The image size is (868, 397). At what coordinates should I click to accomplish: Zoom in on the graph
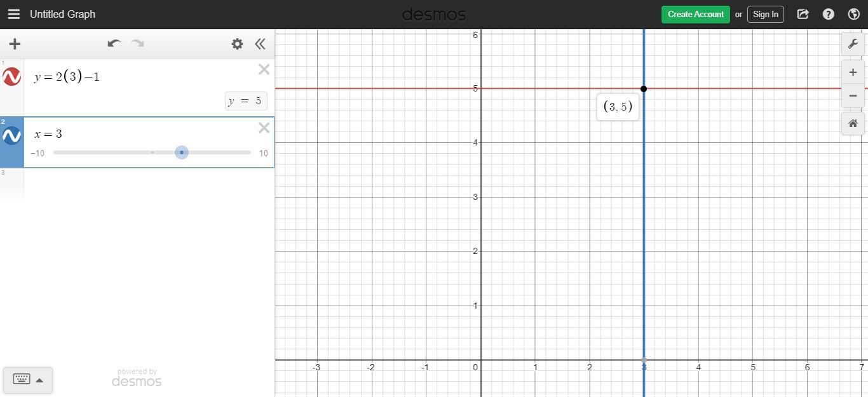click(853, 72)
